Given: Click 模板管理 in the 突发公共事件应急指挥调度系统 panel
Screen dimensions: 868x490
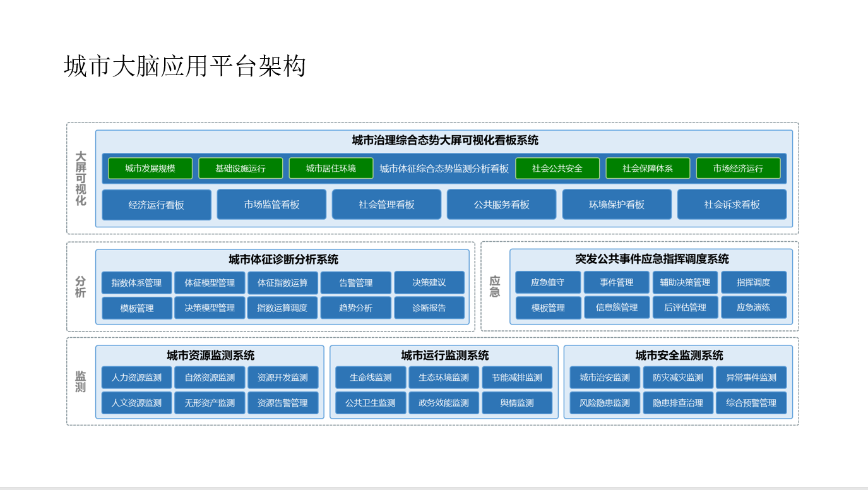Looking at the screenshot, I should pos(548,308).
